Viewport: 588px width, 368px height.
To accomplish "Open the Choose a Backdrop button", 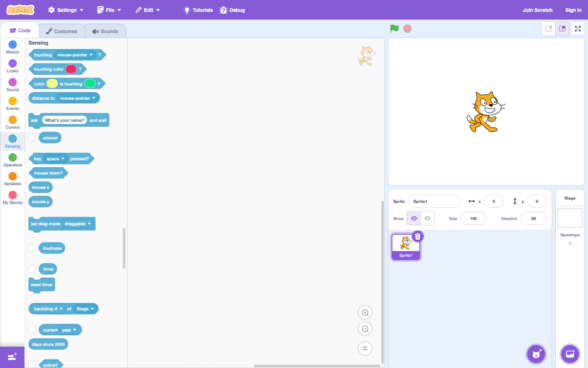I will point(570,354).
